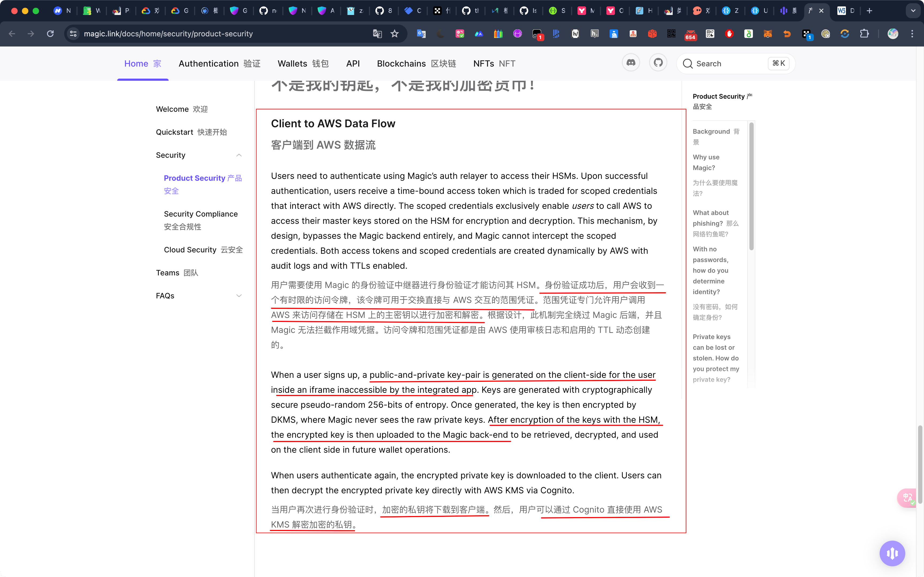The image size is (924, 577).
Task: Click the forward navigation arrow
Action: pos(31,34)
